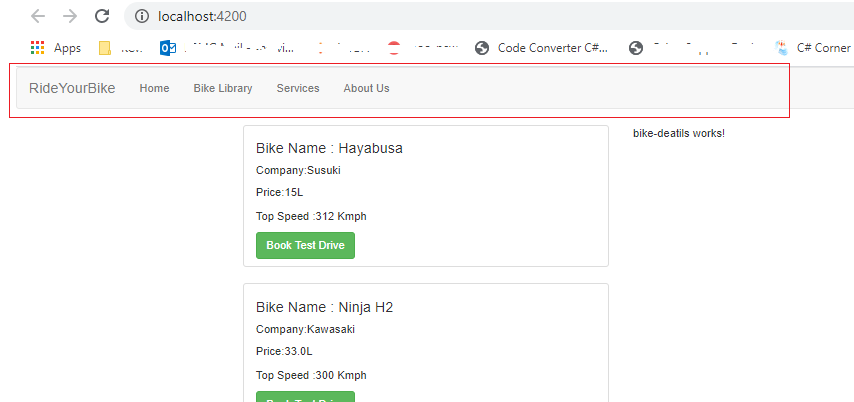Click the 'Price:15L' text
Screen dimensions: 854x402
279,192
